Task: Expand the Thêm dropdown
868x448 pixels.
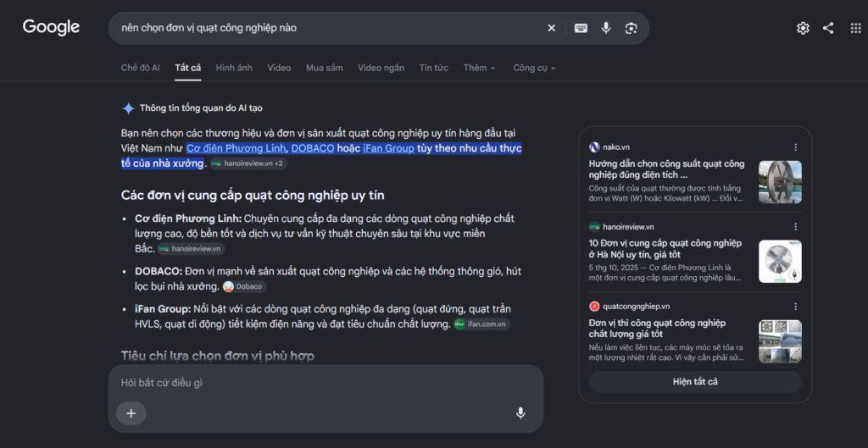Action: pos(480,68)
